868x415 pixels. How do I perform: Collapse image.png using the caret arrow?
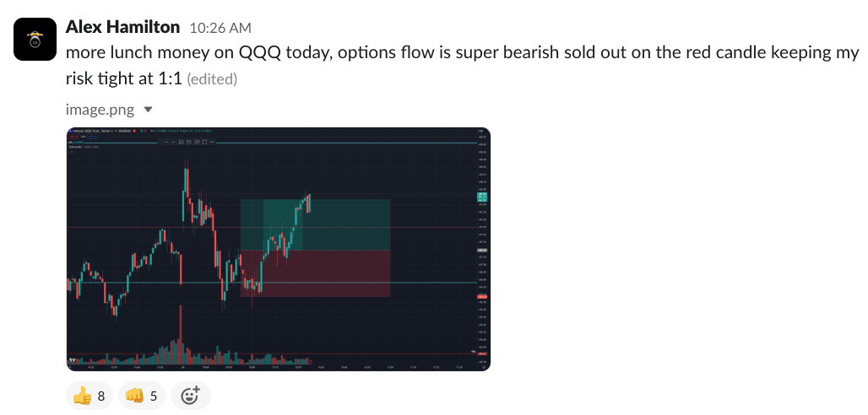point(148,110)
